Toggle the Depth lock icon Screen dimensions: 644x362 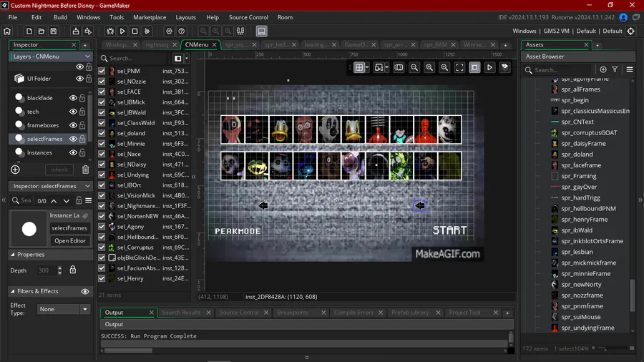pyautogui.click(x=73, y=270)
